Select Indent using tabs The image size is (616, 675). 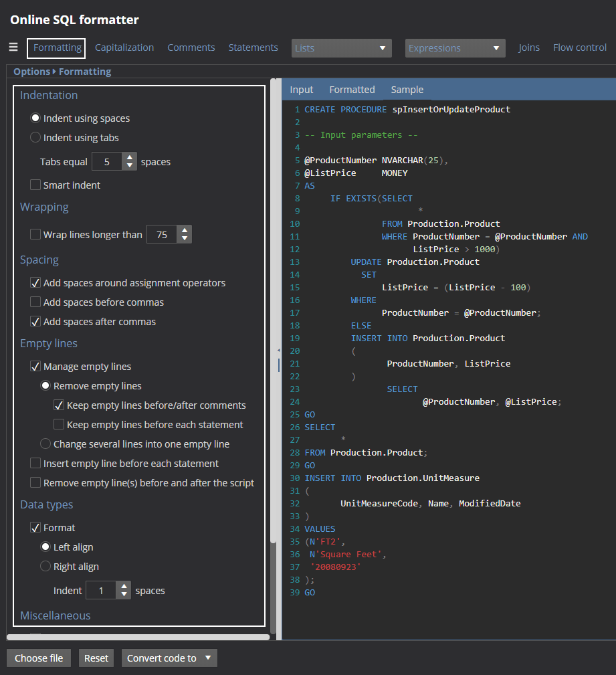pyautogui.click(x=35, y=137)
